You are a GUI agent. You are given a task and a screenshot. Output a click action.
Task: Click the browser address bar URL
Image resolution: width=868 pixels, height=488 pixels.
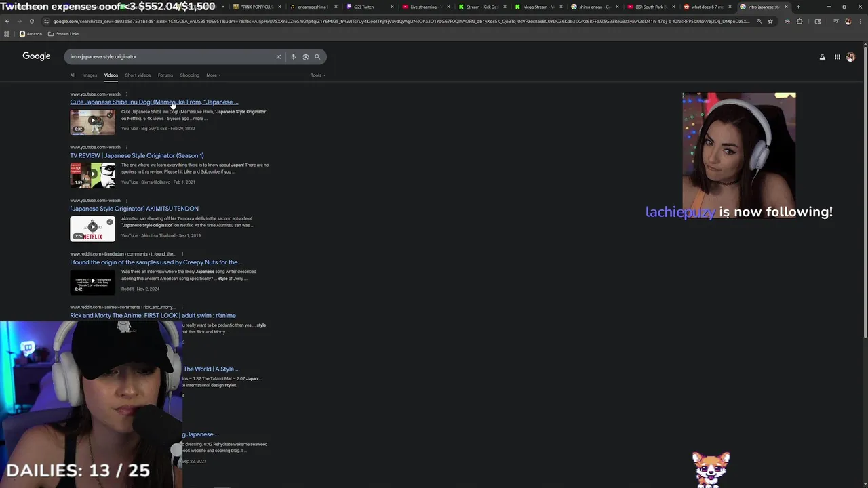(400, 21)
